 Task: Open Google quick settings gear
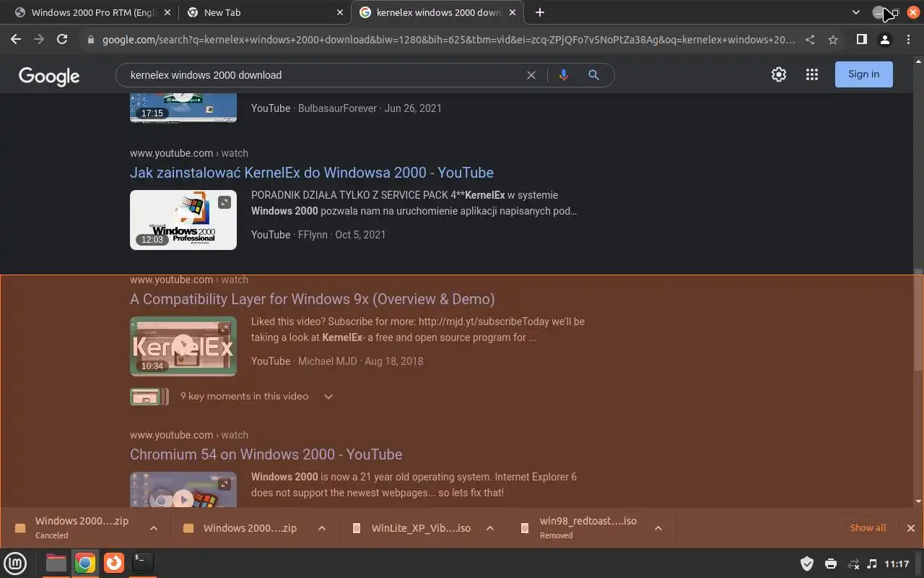coord(779,74)
